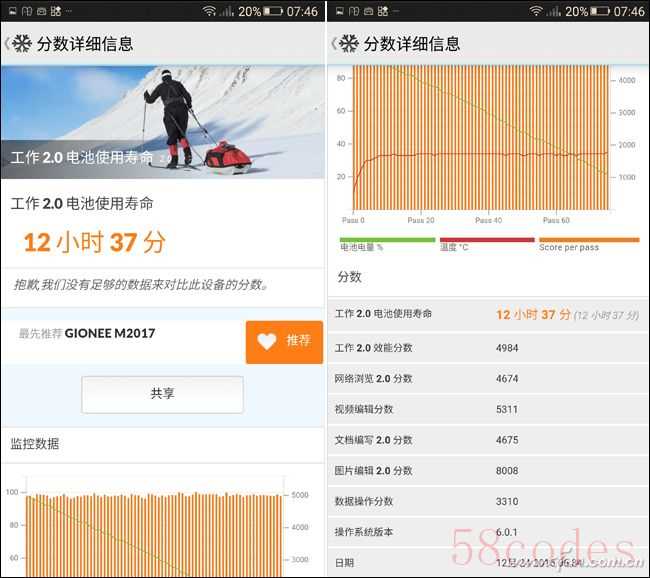Tap the Pass 40 axis label on the chart
650x578 pixels.
coord(488,220)
